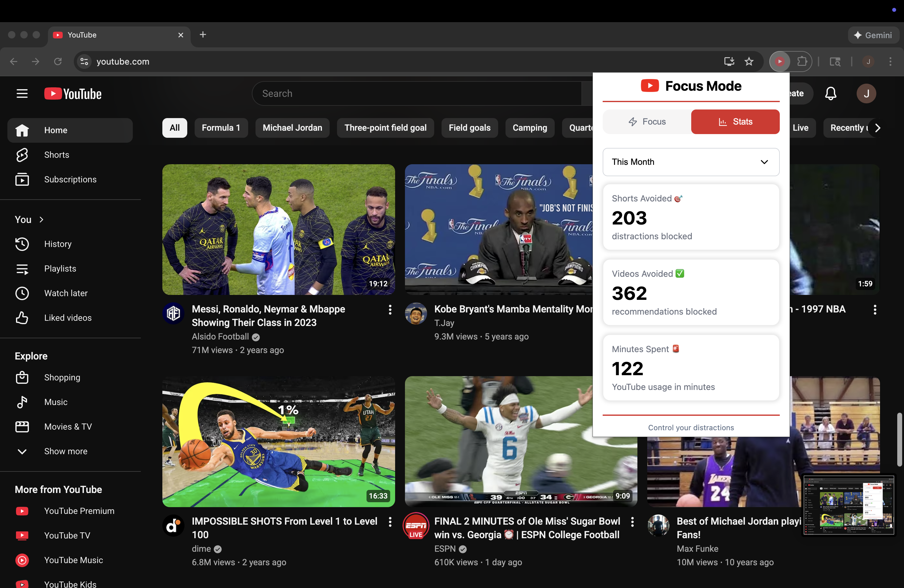Click the bookmark star in address bar

[749, 62]
